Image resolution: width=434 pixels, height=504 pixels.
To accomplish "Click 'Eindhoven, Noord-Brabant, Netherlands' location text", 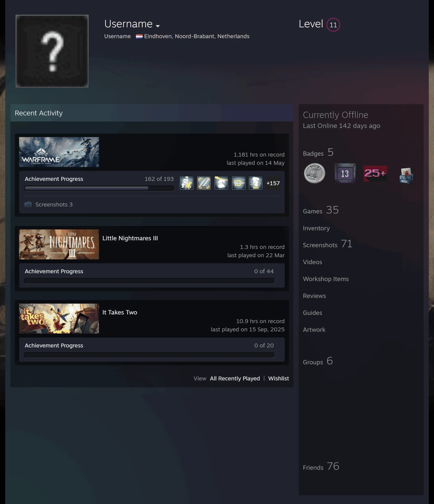I will coord(197,36).
